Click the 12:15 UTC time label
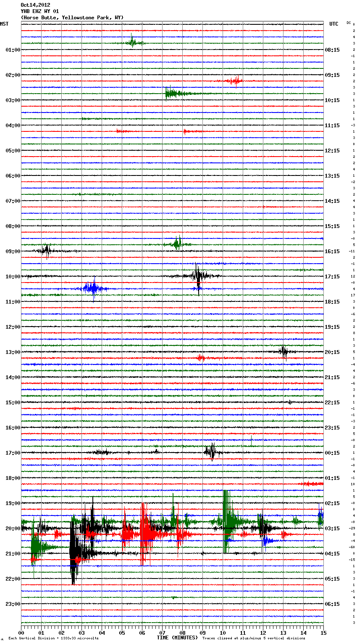 (x=332, y=151)
